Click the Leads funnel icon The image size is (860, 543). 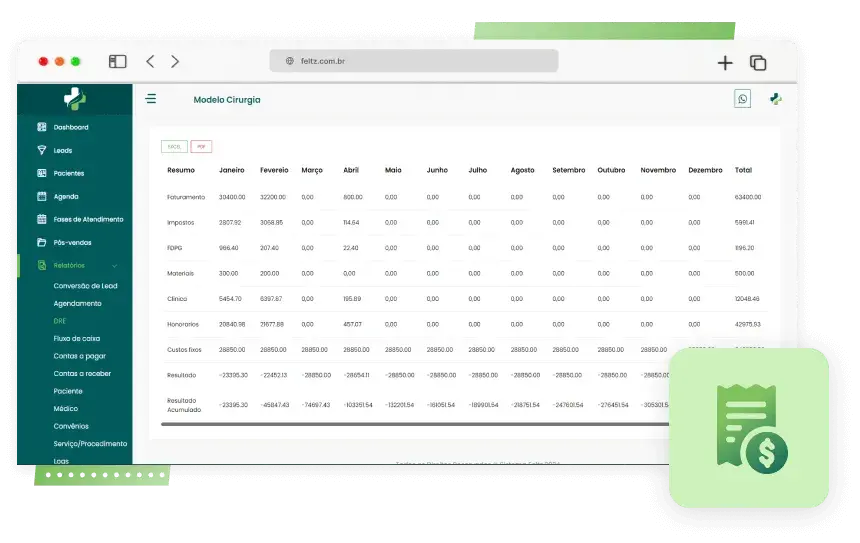point(42,150)
